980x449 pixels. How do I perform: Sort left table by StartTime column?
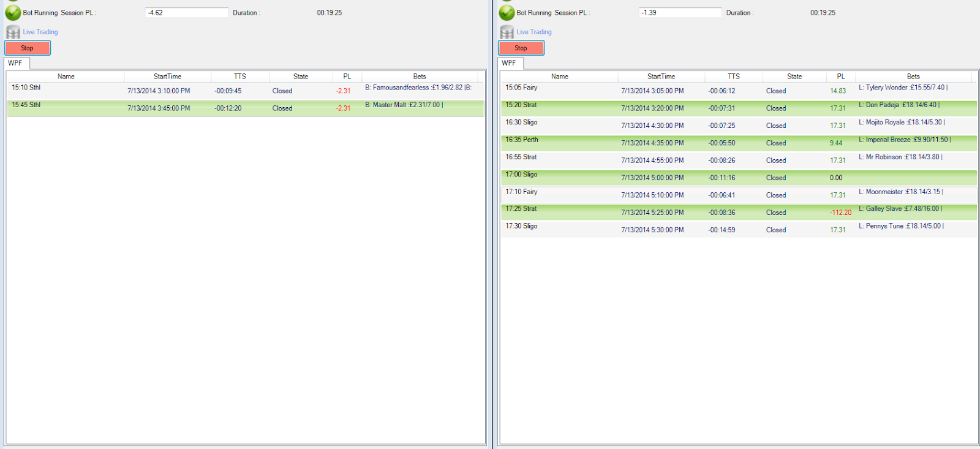pos(167,77)
